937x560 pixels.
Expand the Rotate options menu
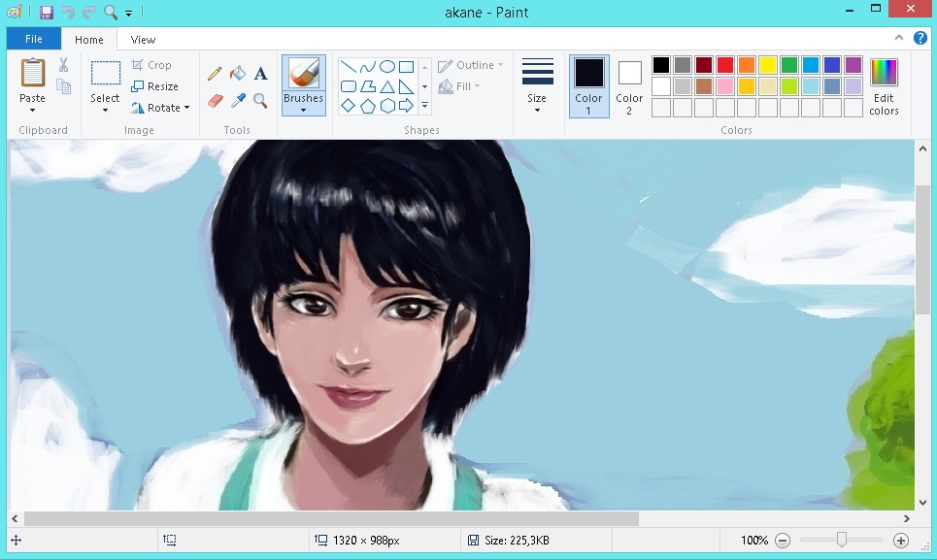click(186, 108)
